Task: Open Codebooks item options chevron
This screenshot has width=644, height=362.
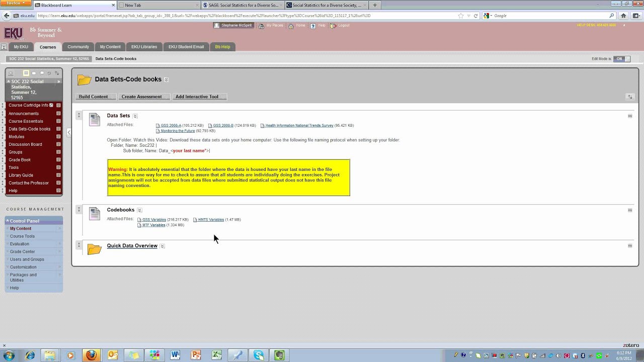Action: [139, 210]
